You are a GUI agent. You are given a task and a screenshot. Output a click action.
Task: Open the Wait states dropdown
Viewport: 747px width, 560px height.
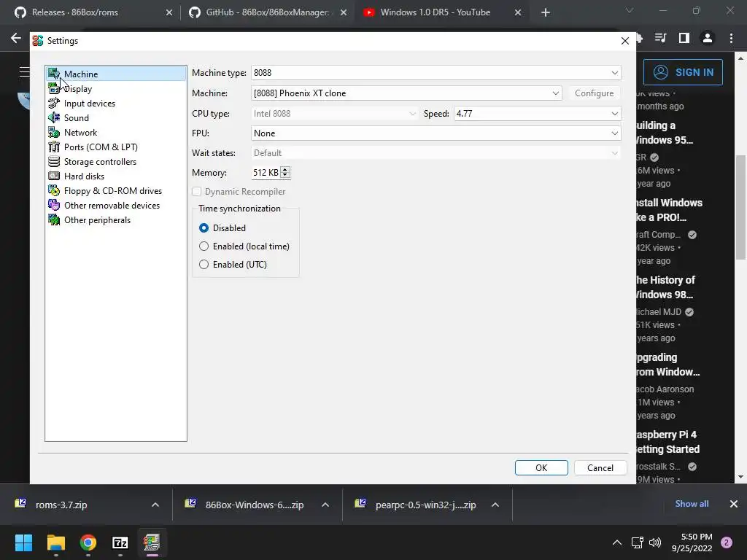click(x=436, y=153)
